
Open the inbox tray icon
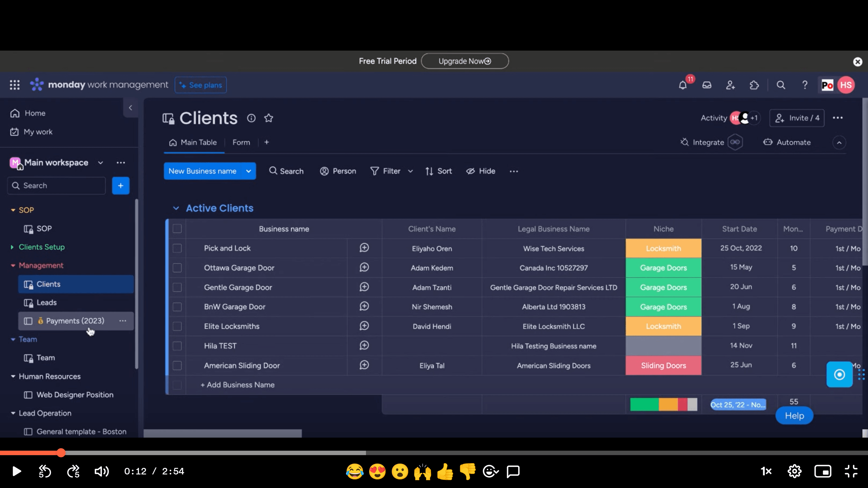click(707, 85)
